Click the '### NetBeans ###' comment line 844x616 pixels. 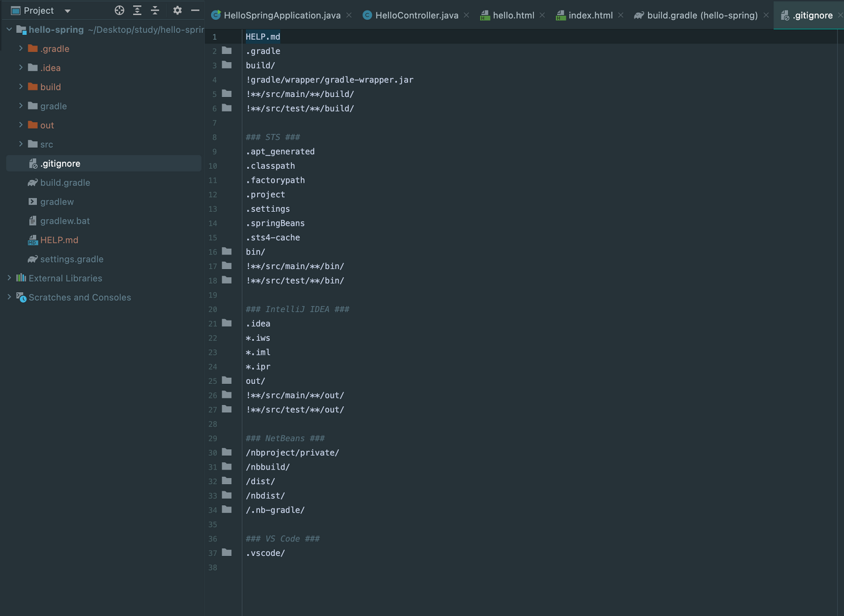[x=286, y=439]
